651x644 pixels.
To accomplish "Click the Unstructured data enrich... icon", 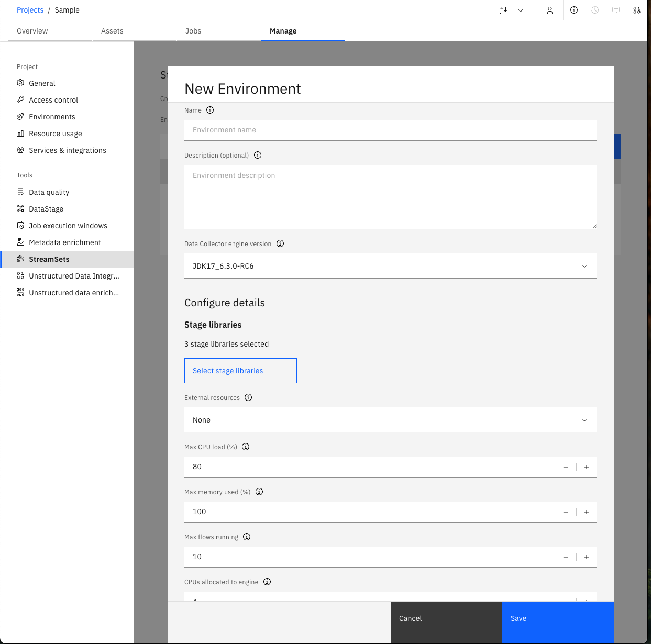I will pos(20,292).
